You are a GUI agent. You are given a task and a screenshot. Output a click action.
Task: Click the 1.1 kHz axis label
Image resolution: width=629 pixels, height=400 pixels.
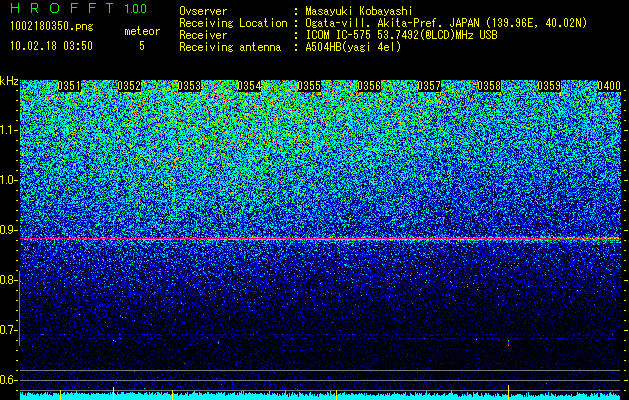click(x=8, y=130)
